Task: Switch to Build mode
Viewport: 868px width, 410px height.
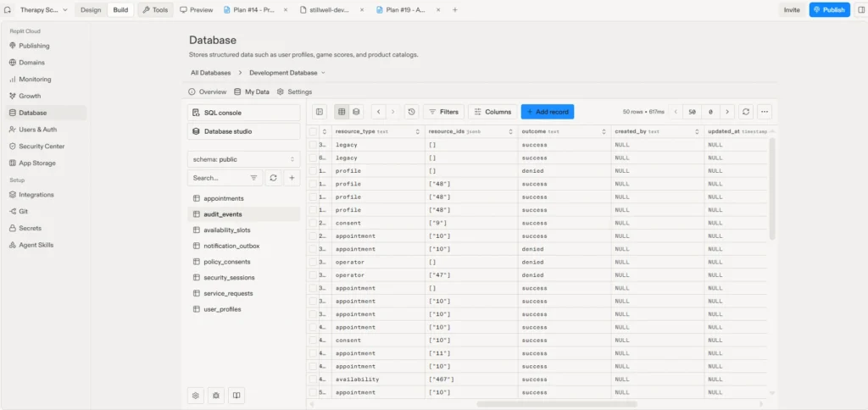Action: coord(120,10)
